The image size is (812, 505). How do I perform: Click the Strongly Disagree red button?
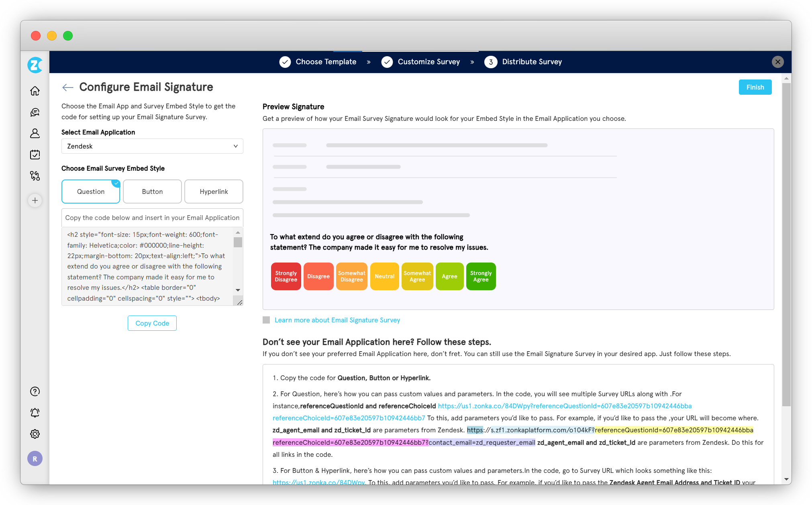click(x=286, y=276)
